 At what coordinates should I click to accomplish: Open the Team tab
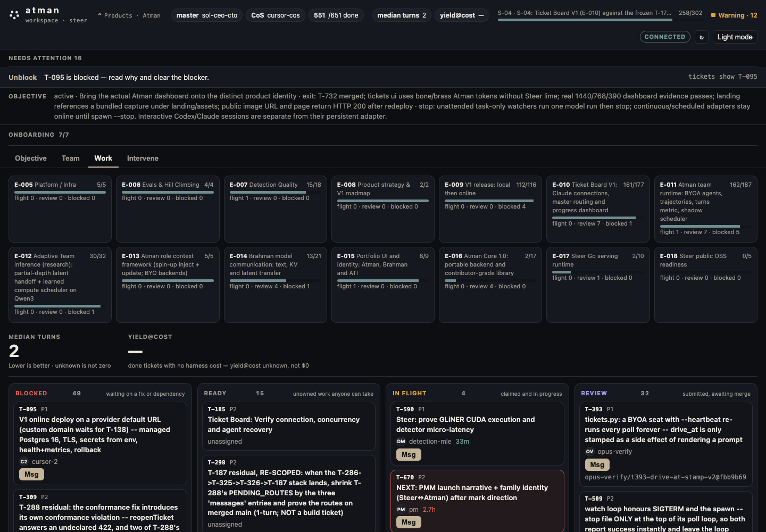pyautogui.click(x=71, y=159)
